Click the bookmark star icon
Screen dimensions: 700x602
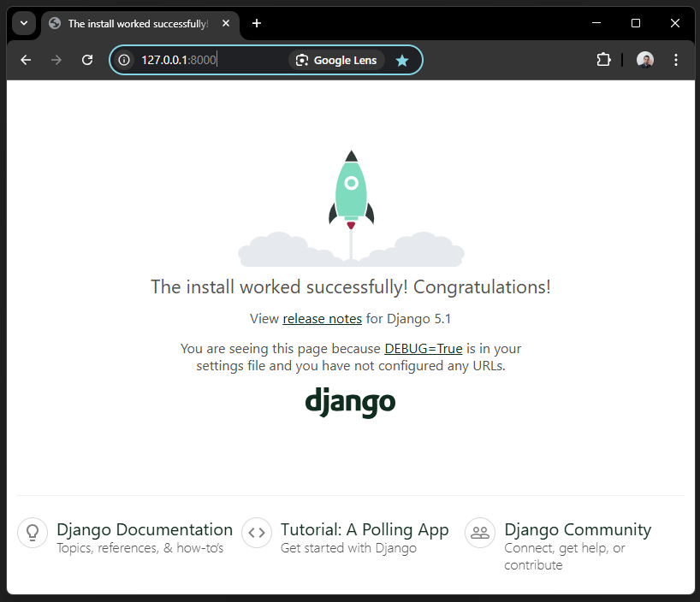coord(402,60)
